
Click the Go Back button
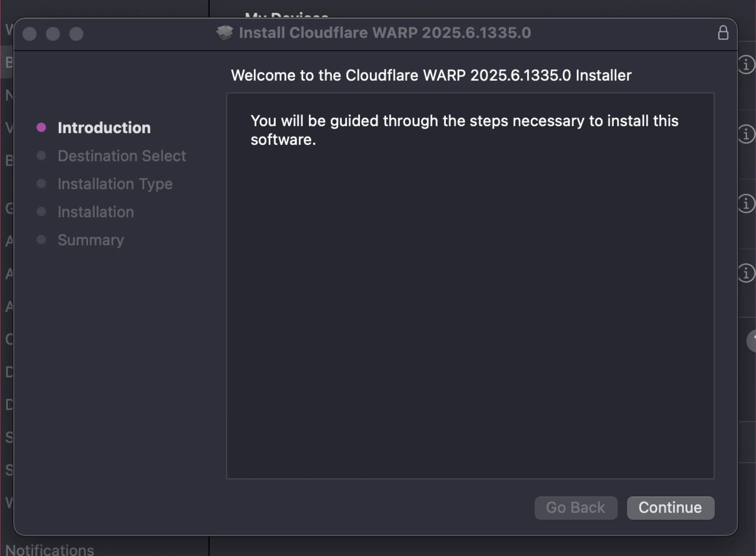click(576, 507)
